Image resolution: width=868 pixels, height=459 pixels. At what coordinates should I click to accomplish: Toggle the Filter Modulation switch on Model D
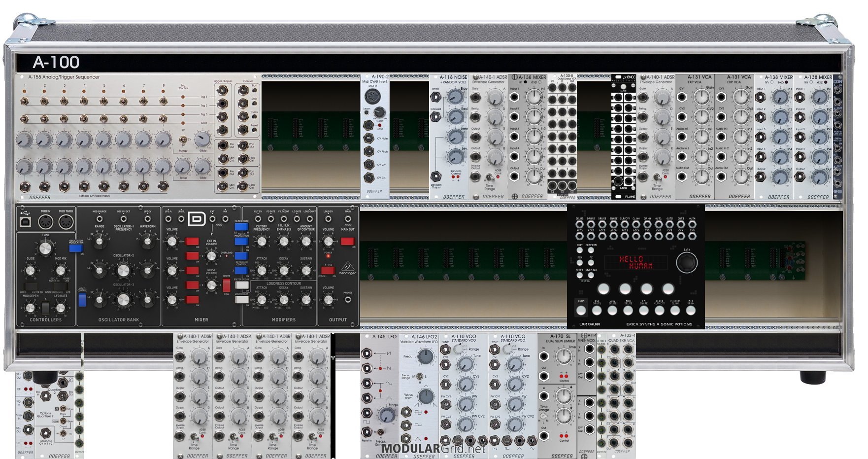click(x=241, y=242)
